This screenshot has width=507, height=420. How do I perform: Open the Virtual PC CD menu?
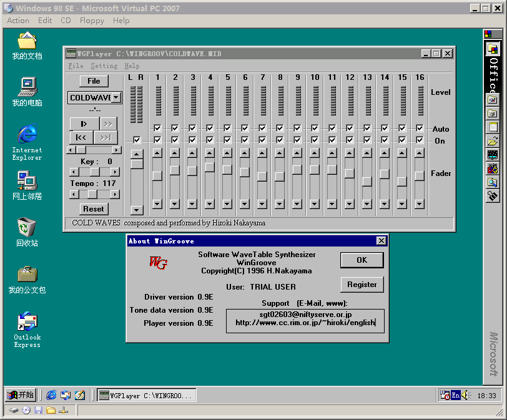(66, 21)
